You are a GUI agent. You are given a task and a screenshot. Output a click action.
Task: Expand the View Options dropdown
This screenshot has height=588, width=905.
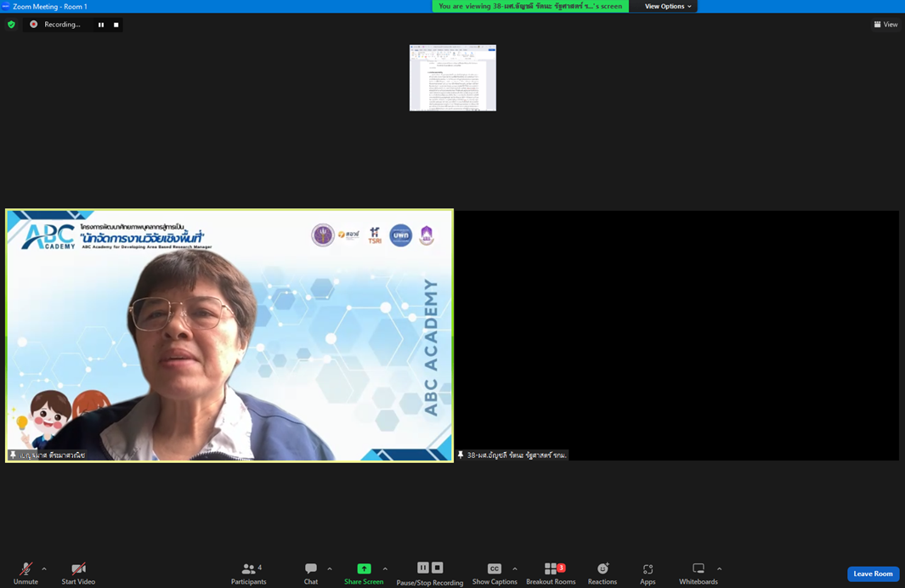click(668, 6)
